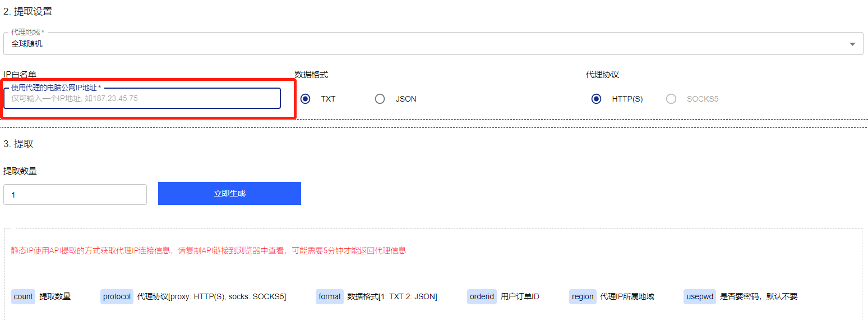868x320 pixels.
Task: Click the red 静态IP API notice text
Action: pyautogui.click(x=208, y=250)
